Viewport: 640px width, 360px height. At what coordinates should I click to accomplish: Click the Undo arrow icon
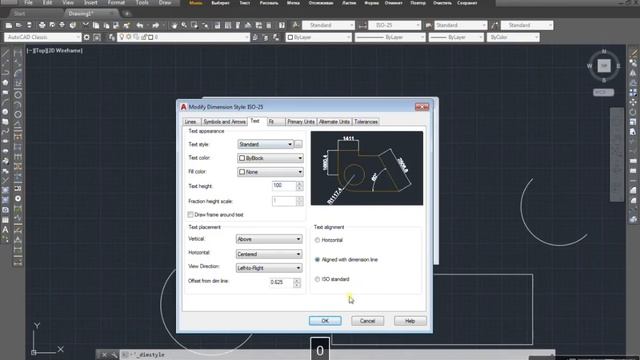[x=140, y=25]
